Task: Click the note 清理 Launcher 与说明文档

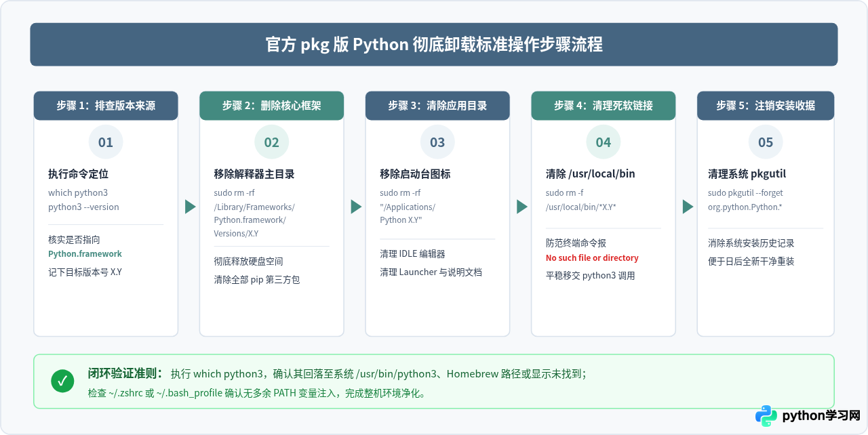Action: pos(431,272)
